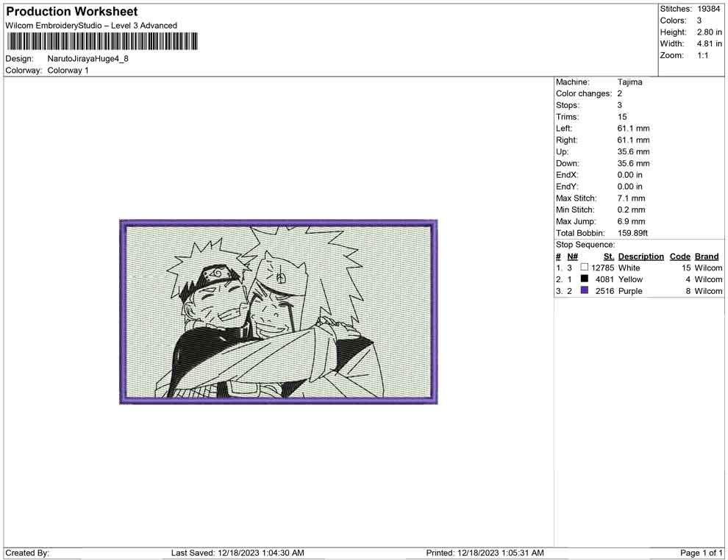The image size is (728, 560).
Task: Click the 'Printed: 12/18/2023 1:05:31 AM' text
Action: click(x=485, y=553)
